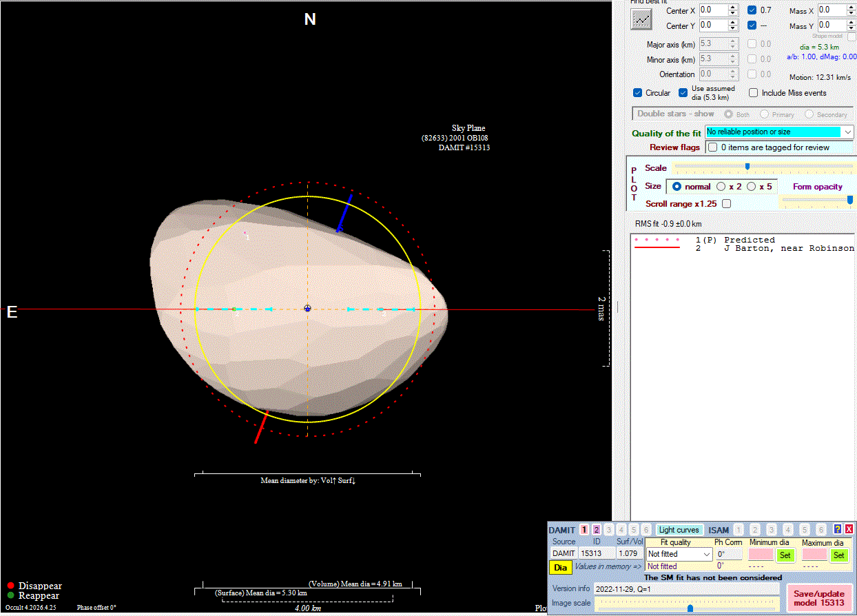Select the x 2 size radio button

coord(721,187)
